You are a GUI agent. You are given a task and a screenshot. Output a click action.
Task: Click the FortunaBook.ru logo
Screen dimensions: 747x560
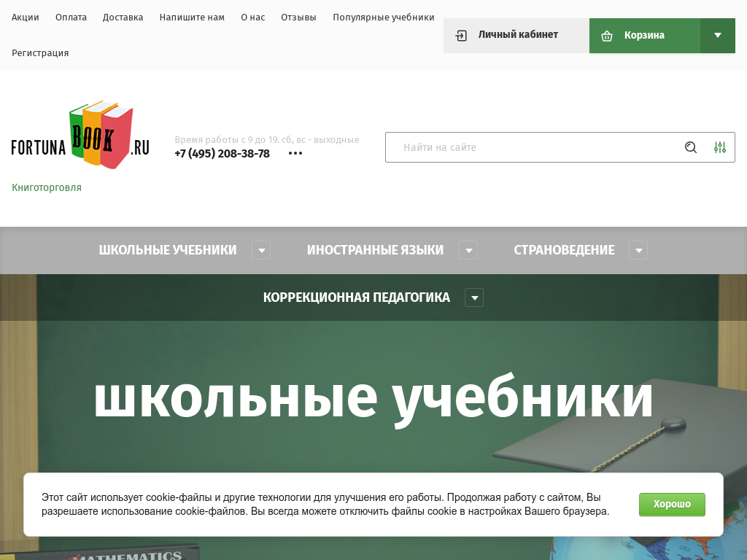pyautogui.click(x=80, y=135)
